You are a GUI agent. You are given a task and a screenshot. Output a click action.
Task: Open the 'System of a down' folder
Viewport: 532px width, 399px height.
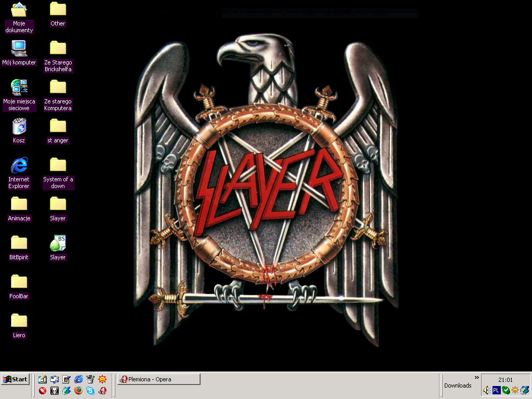click(57, 165)
